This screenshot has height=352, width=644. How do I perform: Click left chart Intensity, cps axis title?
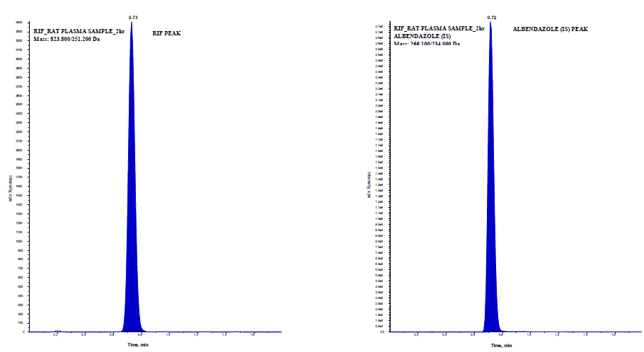(x=10, y=191)
